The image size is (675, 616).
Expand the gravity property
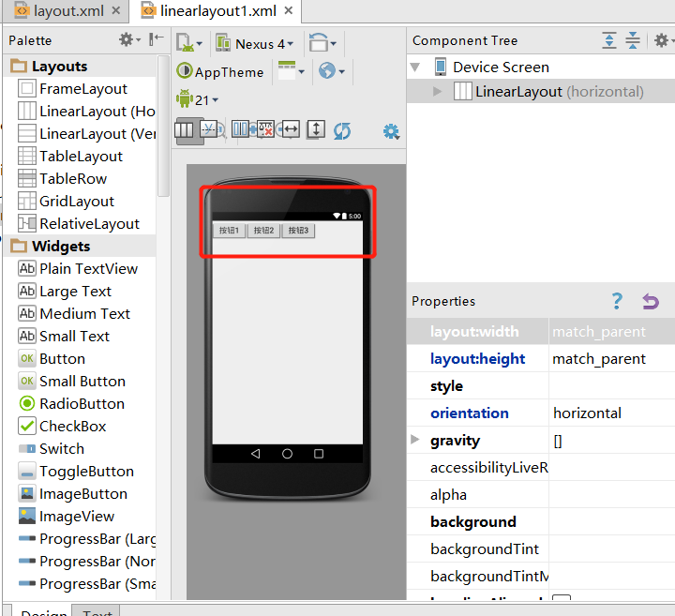click(415, 440)
